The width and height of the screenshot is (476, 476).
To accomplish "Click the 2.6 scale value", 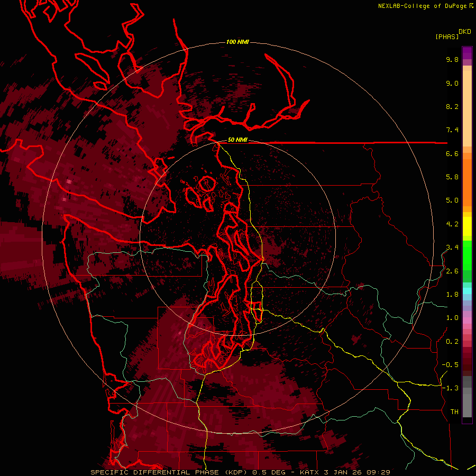I will coord(452,271).
